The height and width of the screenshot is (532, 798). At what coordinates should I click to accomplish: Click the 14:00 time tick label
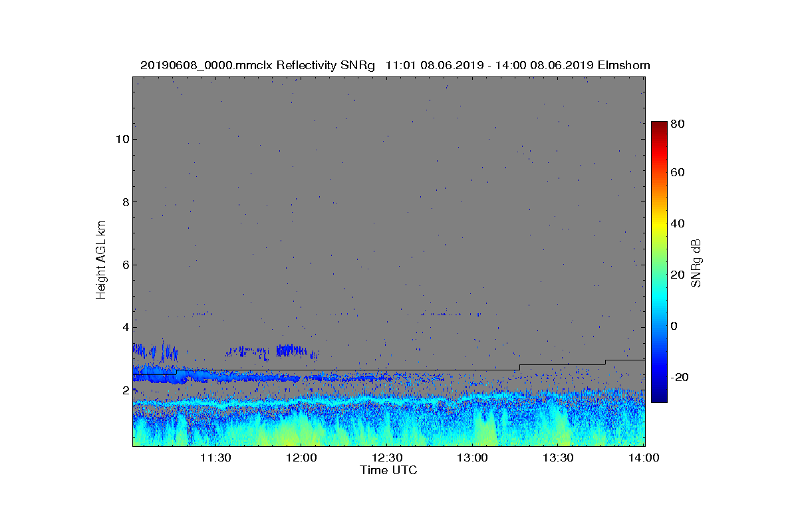click(x=644, y=458)
